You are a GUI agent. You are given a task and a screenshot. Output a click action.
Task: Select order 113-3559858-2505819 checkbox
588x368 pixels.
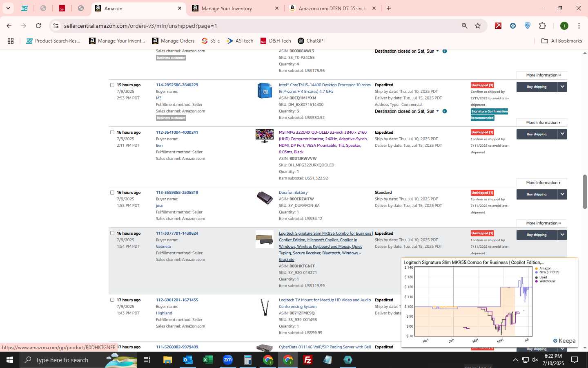(112, 193)
